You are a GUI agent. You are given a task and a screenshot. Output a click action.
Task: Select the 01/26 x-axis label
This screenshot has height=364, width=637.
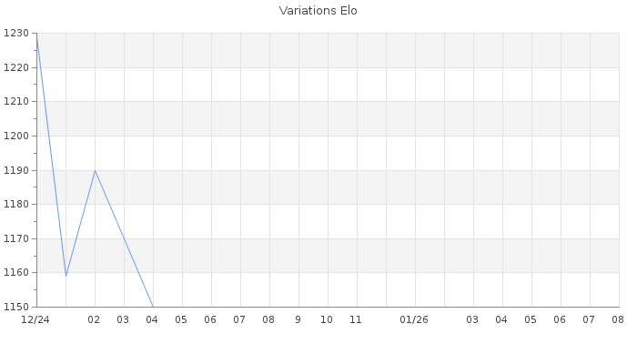(x=414, y=320)
